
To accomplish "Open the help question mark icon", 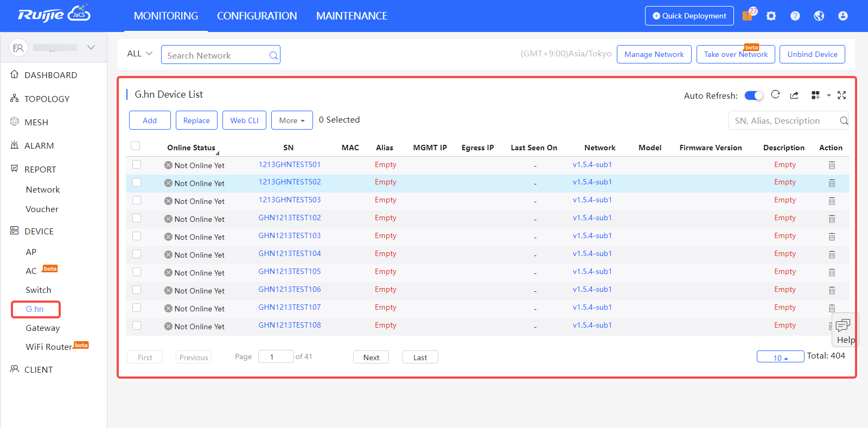I will click(x=795, y=16).
